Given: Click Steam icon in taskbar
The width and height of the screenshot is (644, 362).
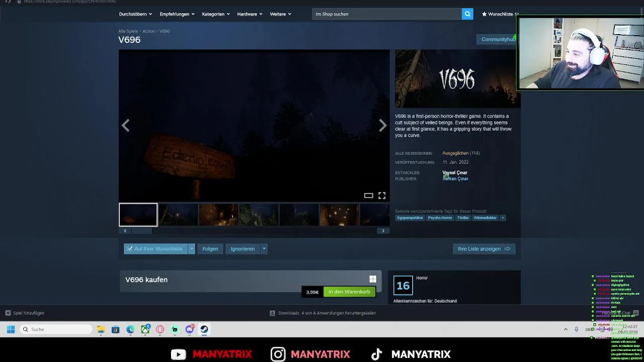Looking at the screenshot, I should pos(204,329).
